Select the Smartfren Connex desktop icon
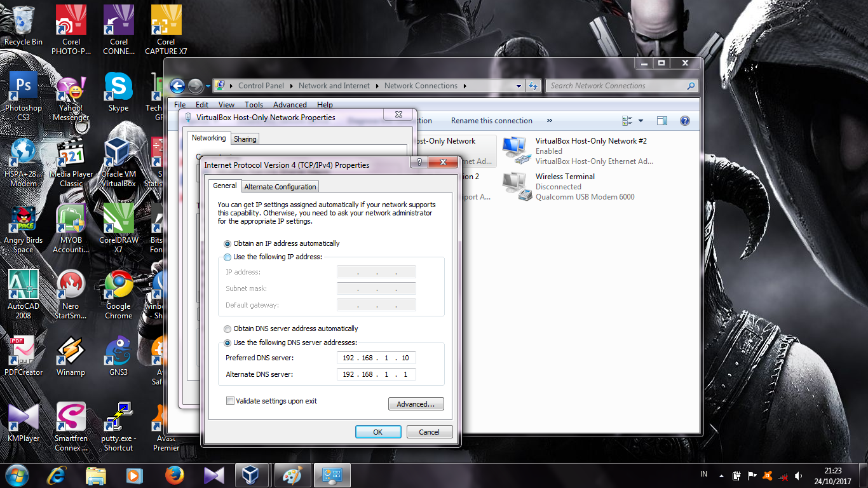The height and width of the screenshot is (488, 868). [71, 426]
